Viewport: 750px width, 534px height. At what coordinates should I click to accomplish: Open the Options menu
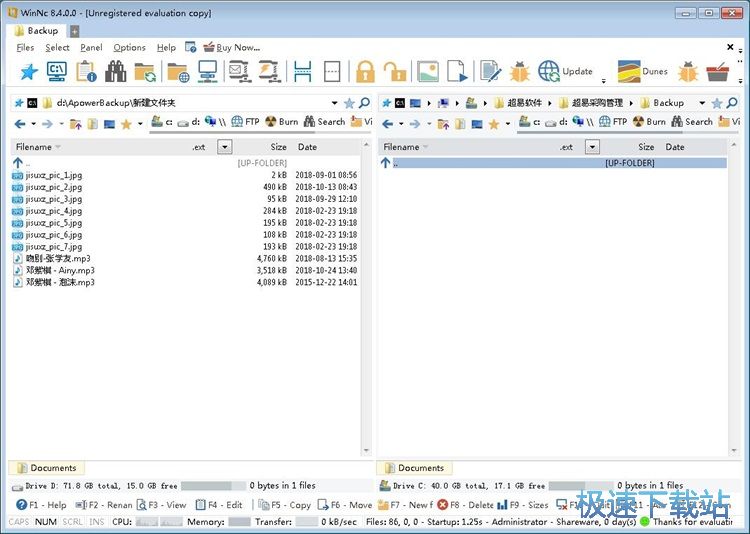click(129, 47)
